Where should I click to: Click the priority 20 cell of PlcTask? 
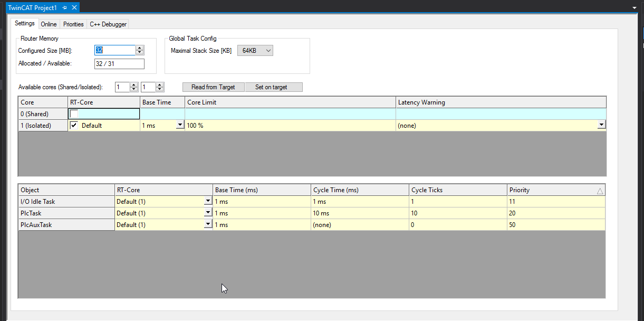pos(556,213)
